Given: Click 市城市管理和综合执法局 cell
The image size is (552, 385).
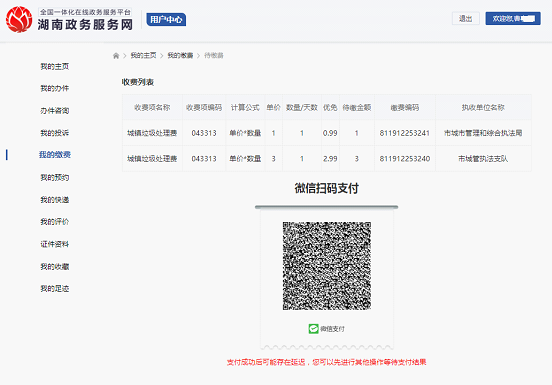Looking at the screenshot, I should click(483, 133).
